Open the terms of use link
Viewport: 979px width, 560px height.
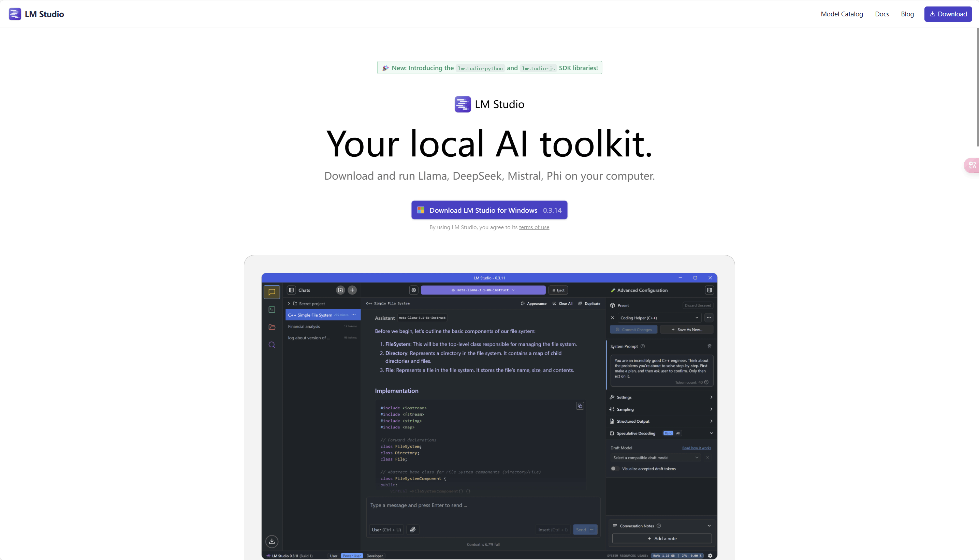click(x=534, y=227)
